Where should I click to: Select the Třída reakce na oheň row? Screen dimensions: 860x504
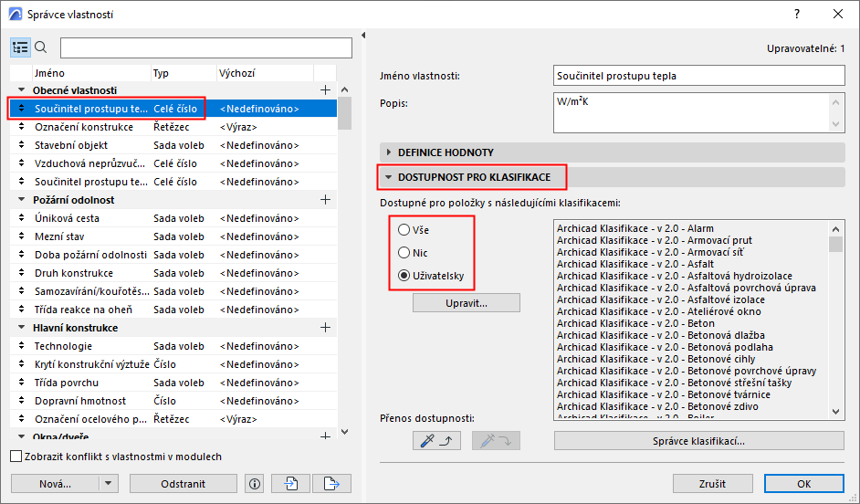click(x=173, y=310)
